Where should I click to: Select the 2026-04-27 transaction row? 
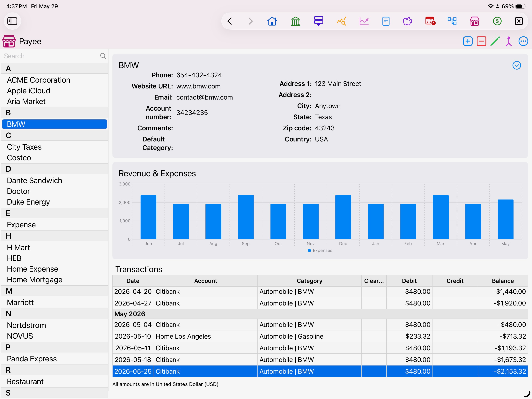tap(320, 303)
